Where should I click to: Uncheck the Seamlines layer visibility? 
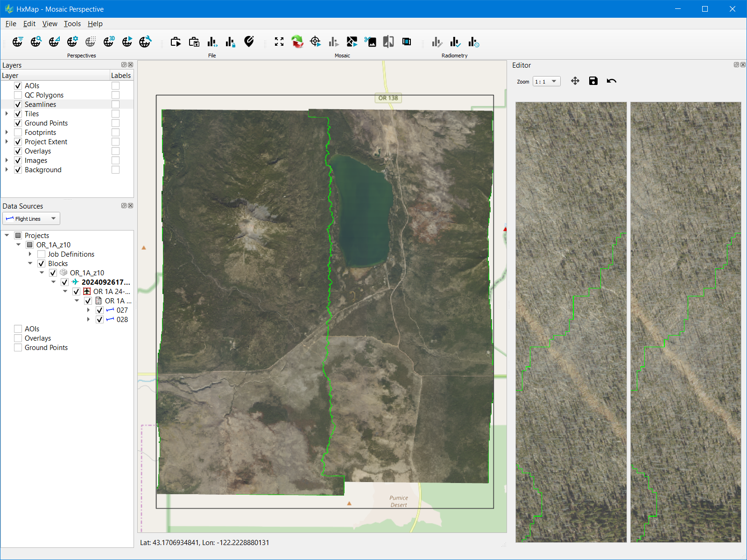coord(18,105)
